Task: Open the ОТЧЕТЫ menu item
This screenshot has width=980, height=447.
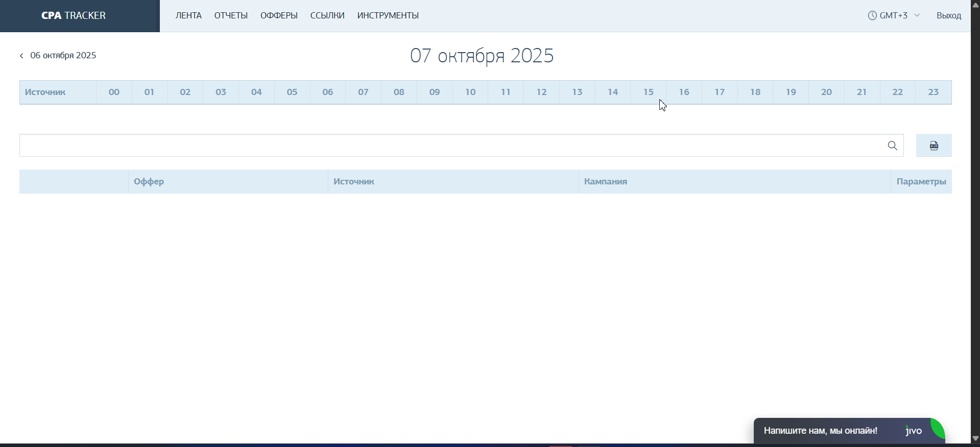Action: pyautogui.click(x=231, y=16)
